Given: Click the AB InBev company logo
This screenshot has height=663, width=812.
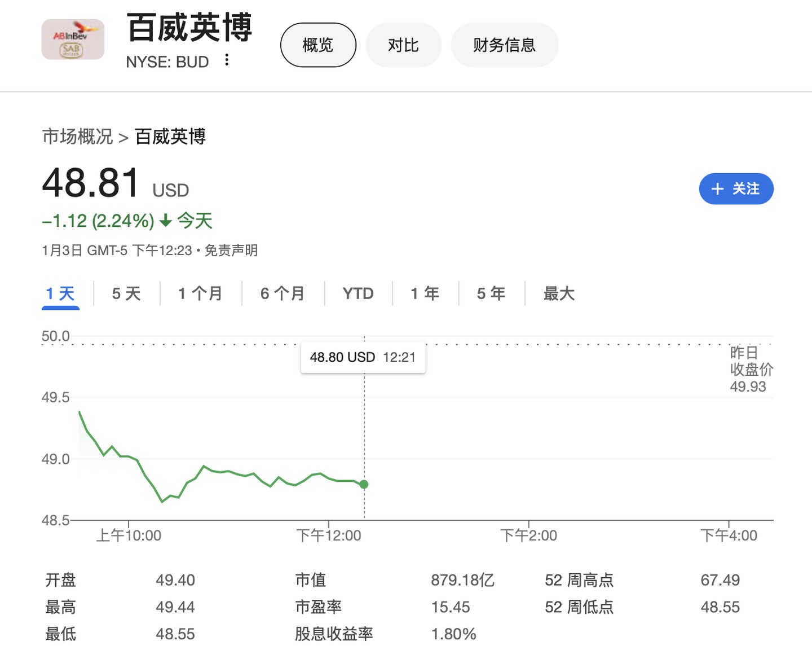Looking at the screenshot, I should (x=73, y=39).
